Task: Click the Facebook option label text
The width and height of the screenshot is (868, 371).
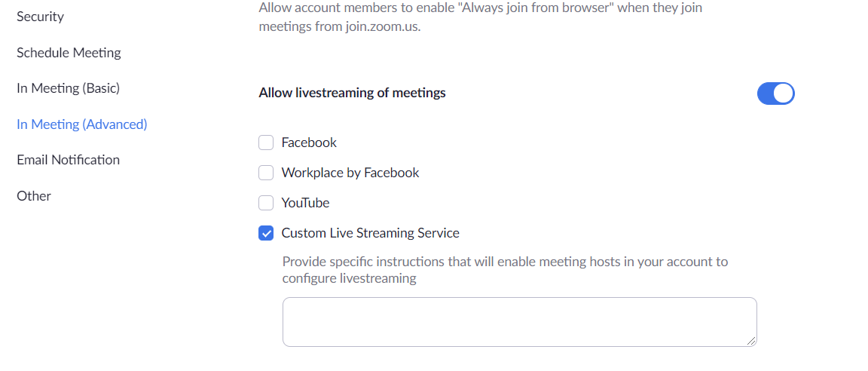Action: click(x=309, y=143)
